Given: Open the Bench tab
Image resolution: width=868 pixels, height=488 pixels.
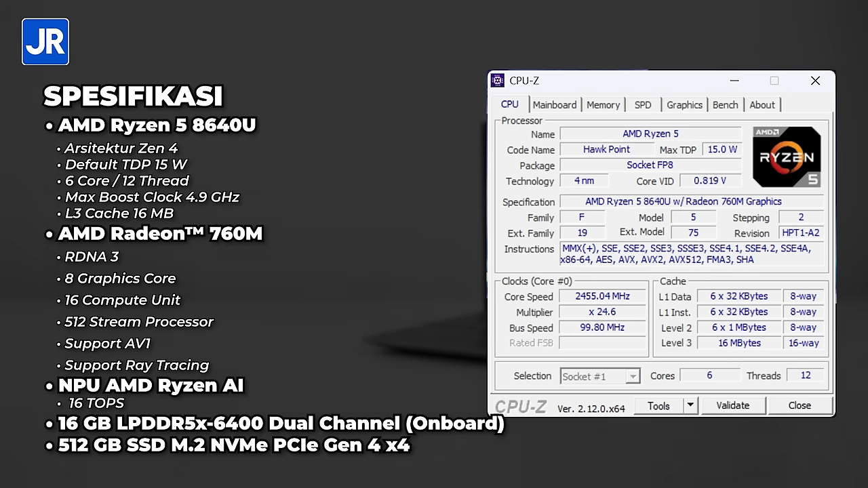Looking at the screenshot, I should (x=725, y=104).
